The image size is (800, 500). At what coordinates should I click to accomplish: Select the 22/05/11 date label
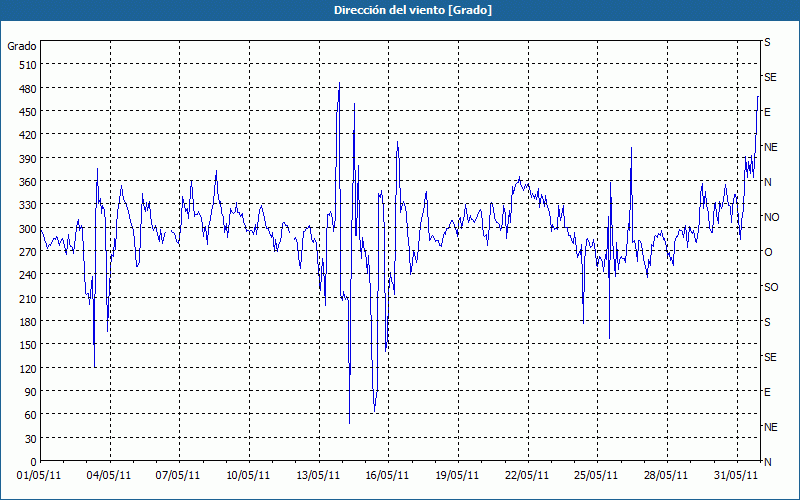pos(527,476)
